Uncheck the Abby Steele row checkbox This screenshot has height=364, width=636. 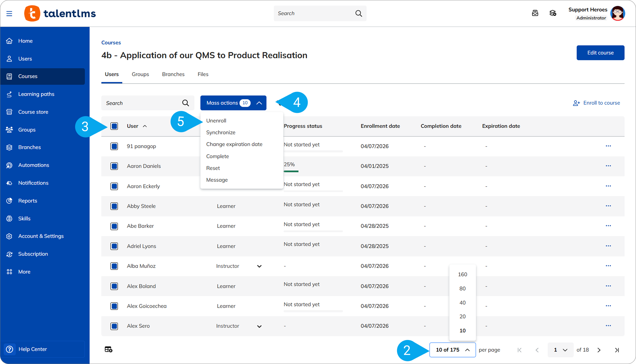114,206
